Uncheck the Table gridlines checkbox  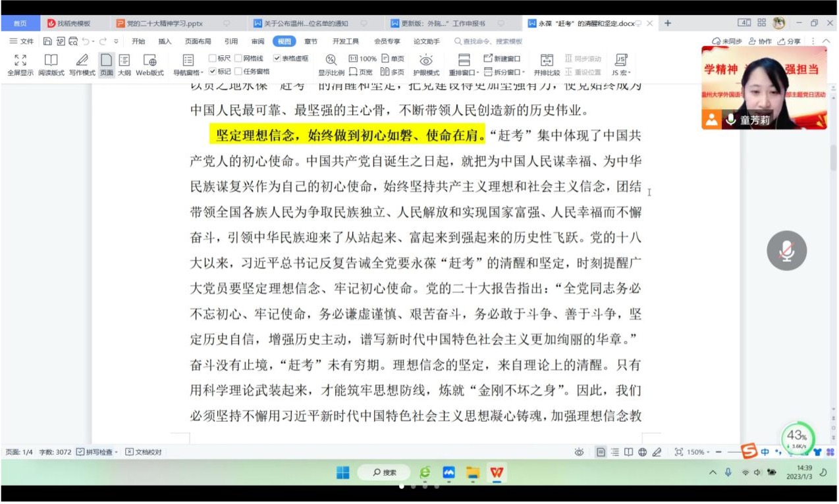pyautogui.click(x=277, y=59)
